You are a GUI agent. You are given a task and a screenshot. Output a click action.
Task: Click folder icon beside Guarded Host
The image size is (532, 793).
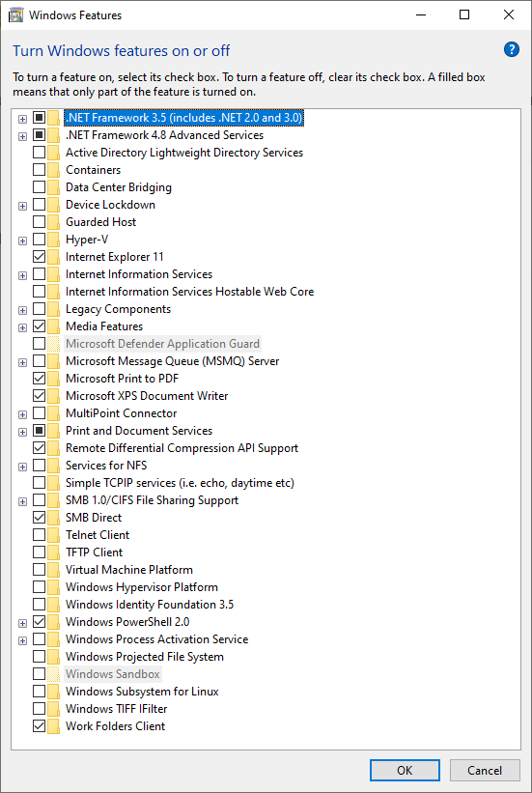click(x=54, y=222)
